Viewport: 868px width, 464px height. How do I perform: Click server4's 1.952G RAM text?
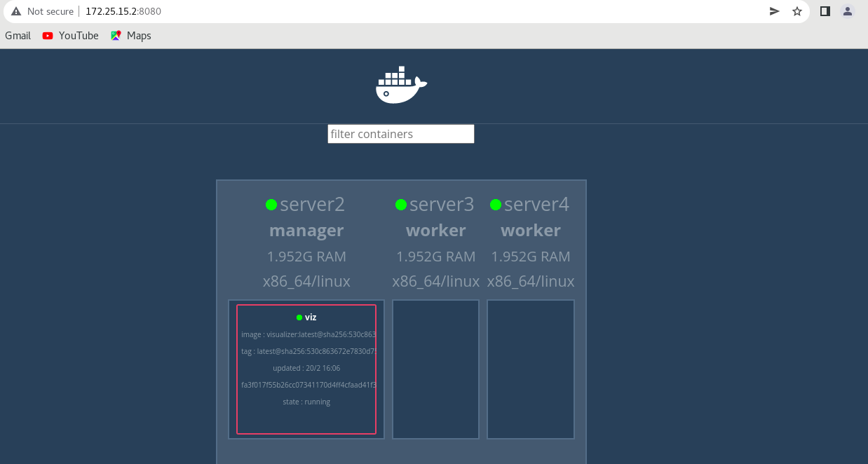pyautogui.click(x=531, y=257)
